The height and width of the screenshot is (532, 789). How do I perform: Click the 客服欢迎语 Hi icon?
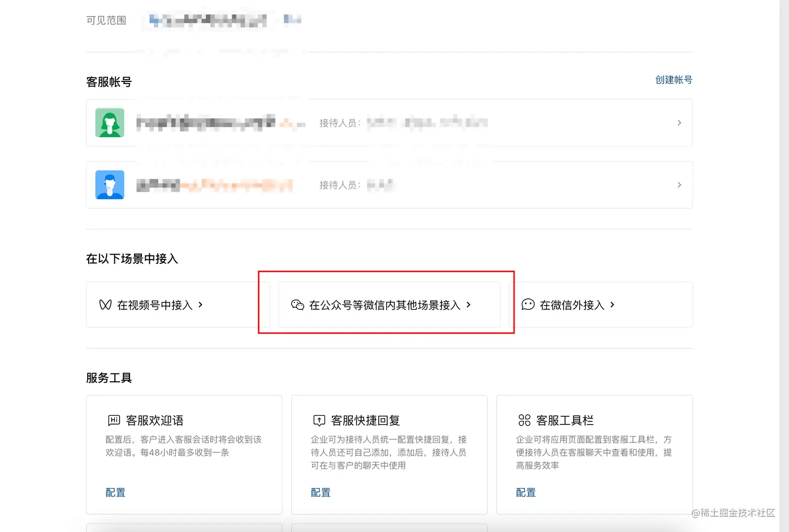[x=114, y=420]
